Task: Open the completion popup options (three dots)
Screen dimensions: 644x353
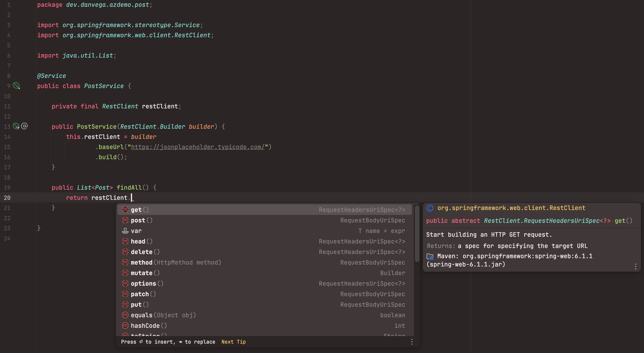Action: pyautogui.click(x=412, y=342)
